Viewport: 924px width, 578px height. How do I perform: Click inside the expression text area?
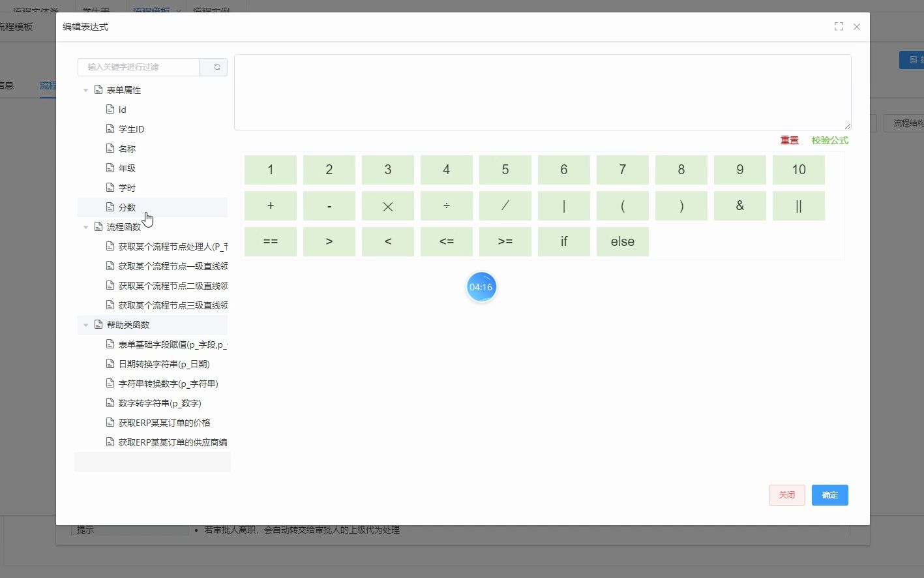point(543,92)
